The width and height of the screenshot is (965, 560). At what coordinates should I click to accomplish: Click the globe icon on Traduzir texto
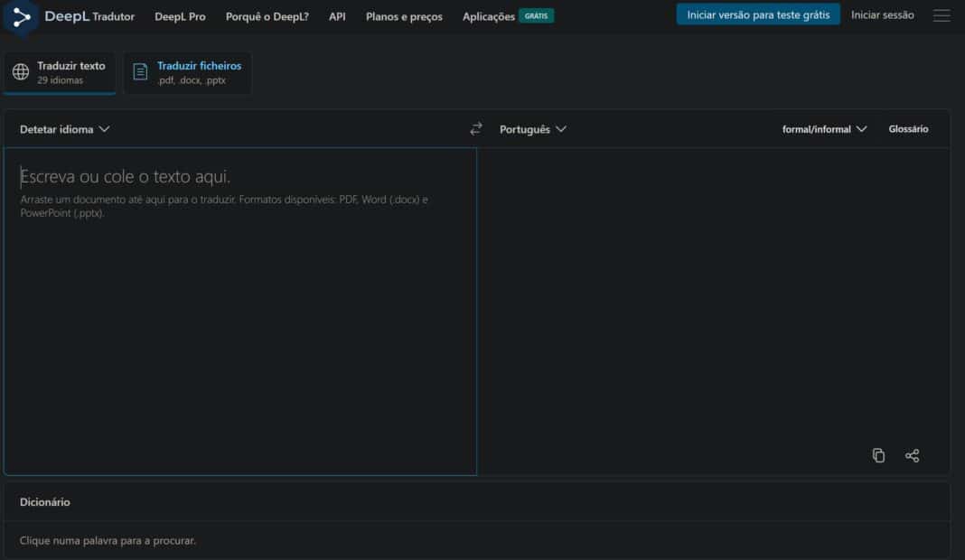pos(21,72)
